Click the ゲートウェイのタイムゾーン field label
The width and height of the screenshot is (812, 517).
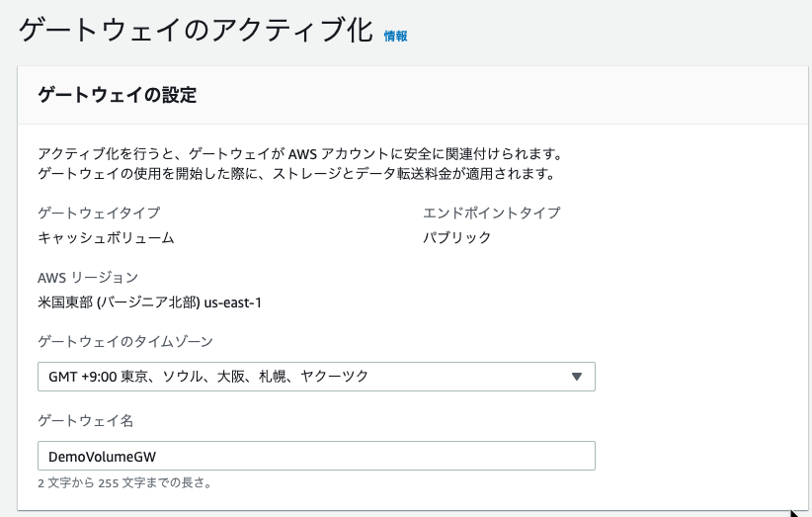click(x=125, y=341)
